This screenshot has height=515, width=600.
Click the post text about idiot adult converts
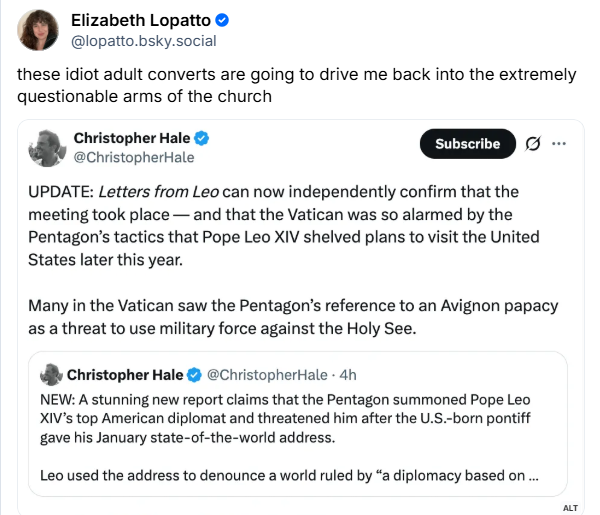[x=296, y=85]
